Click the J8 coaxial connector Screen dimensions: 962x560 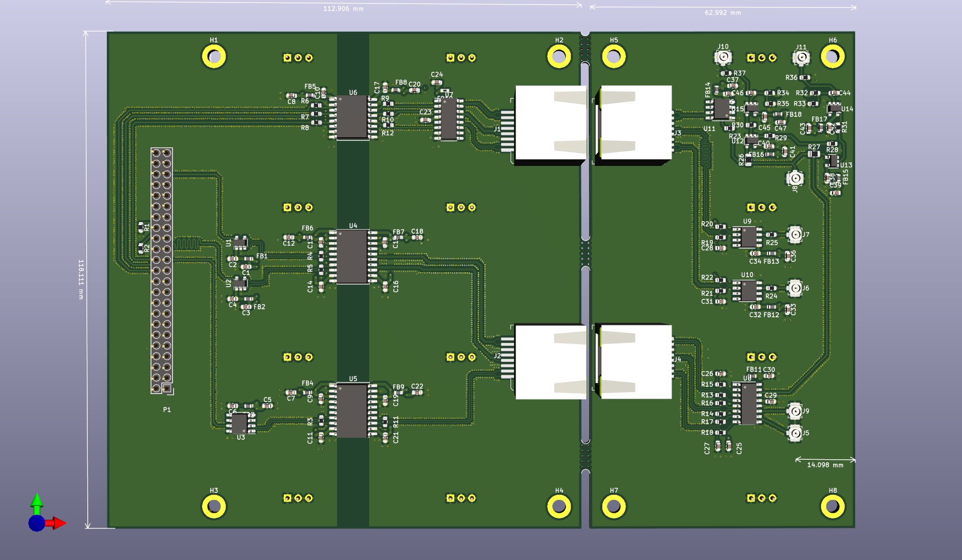(795, 178)
